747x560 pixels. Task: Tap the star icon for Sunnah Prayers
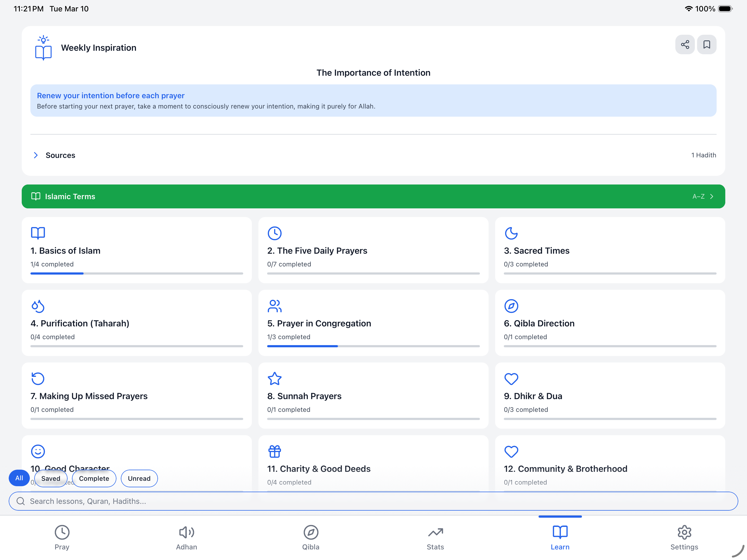tap(274, 378)
